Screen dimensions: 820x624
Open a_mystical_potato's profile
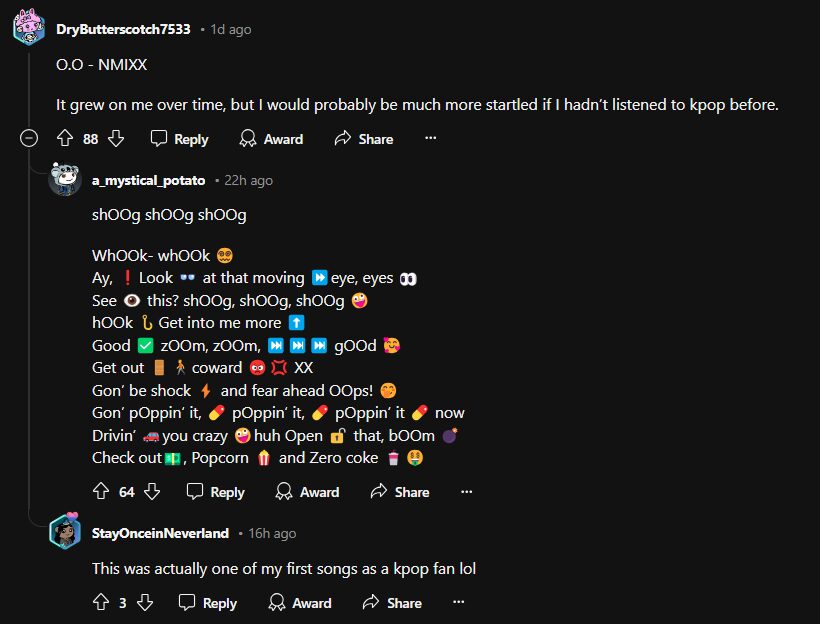click(148, 180)
